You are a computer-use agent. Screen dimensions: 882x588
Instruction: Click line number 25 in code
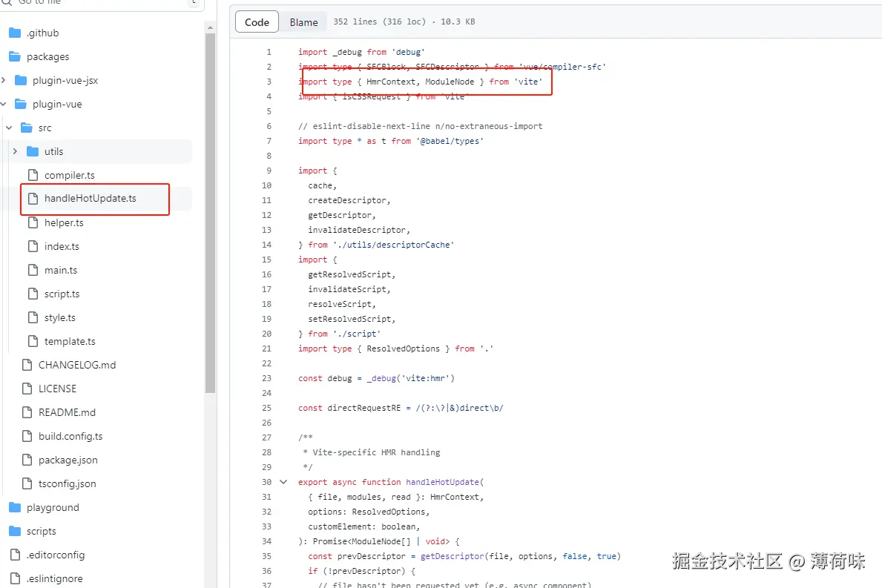coord(266,408)
